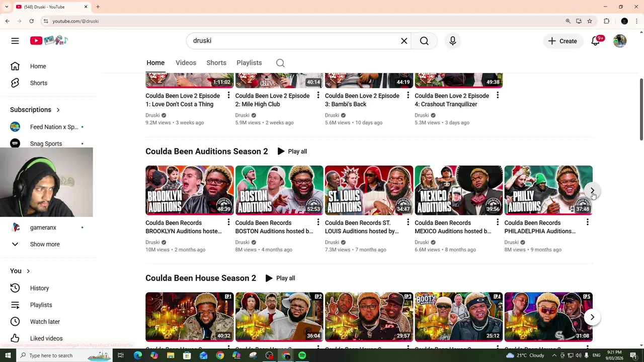Viewport: 644px width, 362px height.
Task: Start voice search with microphone
Action: tap(453, 41)
